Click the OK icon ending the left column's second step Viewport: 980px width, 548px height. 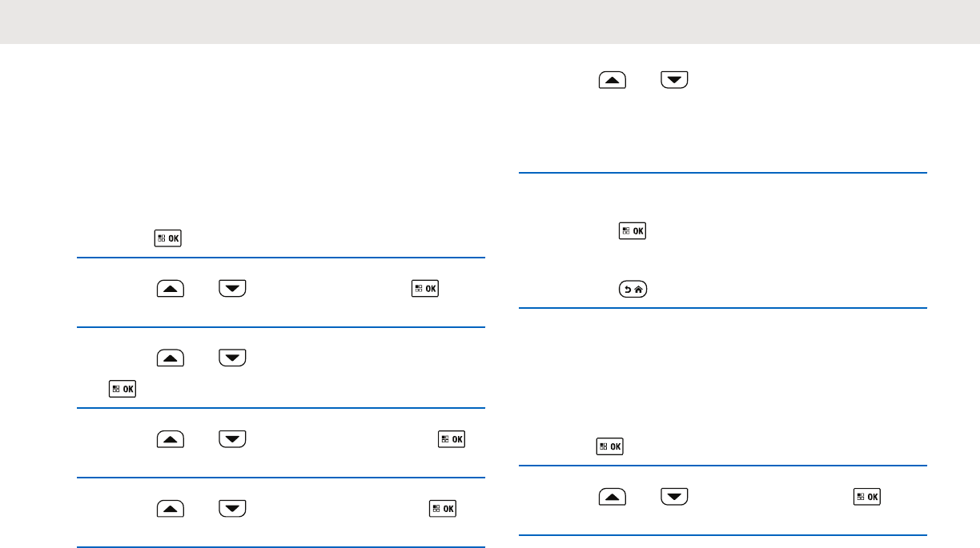click(425, 288)
